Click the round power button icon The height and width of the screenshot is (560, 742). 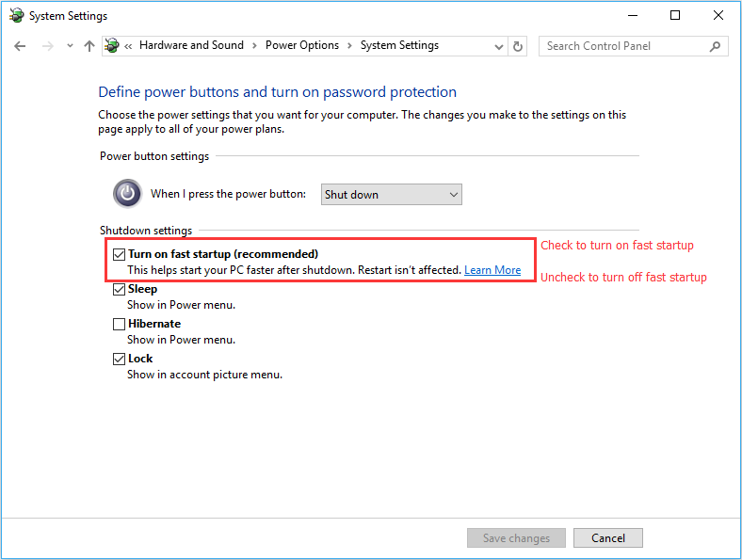(127, 194)
